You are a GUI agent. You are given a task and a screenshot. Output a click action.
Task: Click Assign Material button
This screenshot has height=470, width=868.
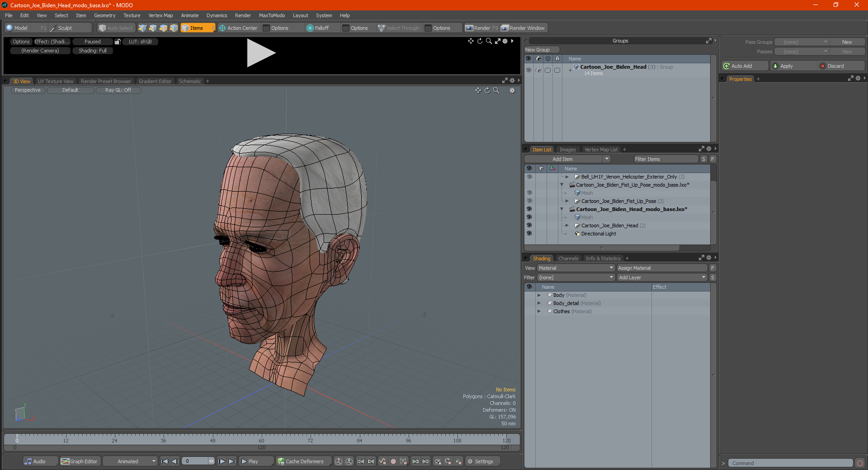(x=662, y=268)
